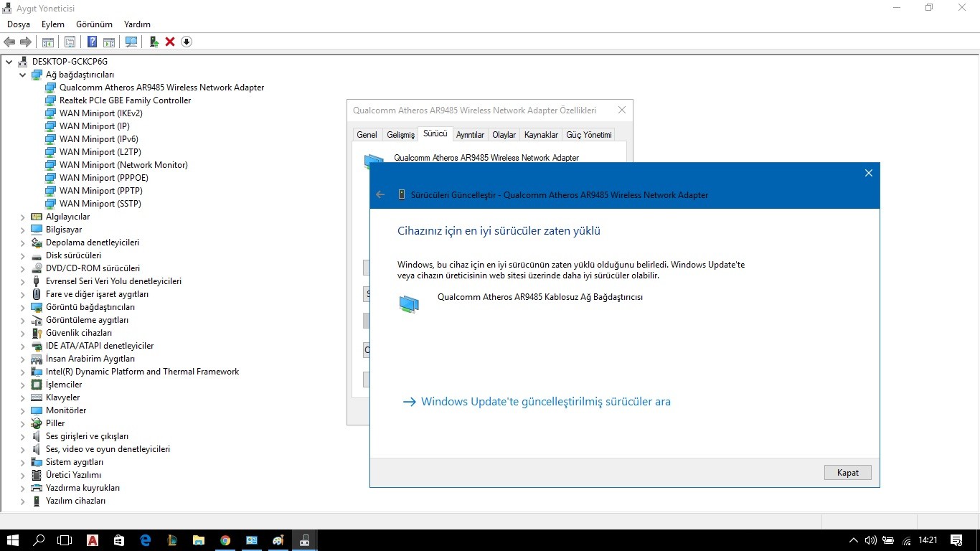Expand the Görüntü bağdaştırıcıları category
The image size is (980, 551).
(22, 307)
